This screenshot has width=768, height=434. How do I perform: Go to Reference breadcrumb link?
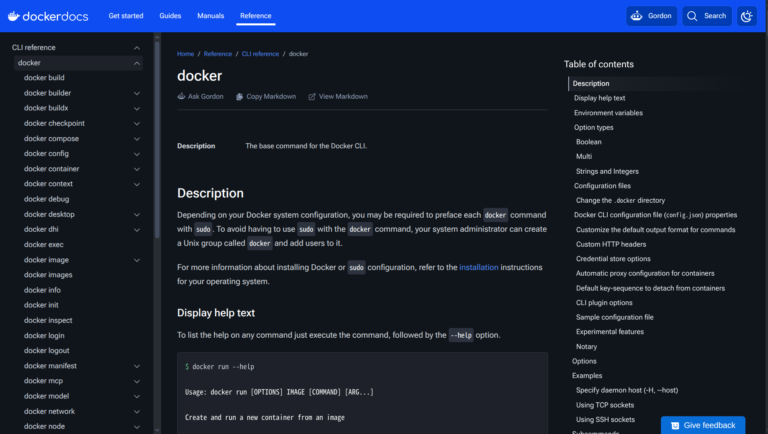(218, 54)
